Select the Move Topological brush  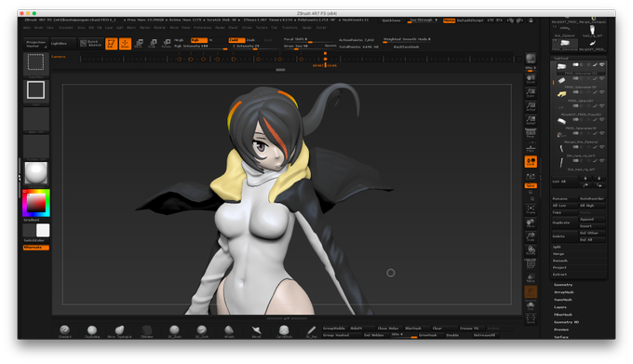click(119, 331)
